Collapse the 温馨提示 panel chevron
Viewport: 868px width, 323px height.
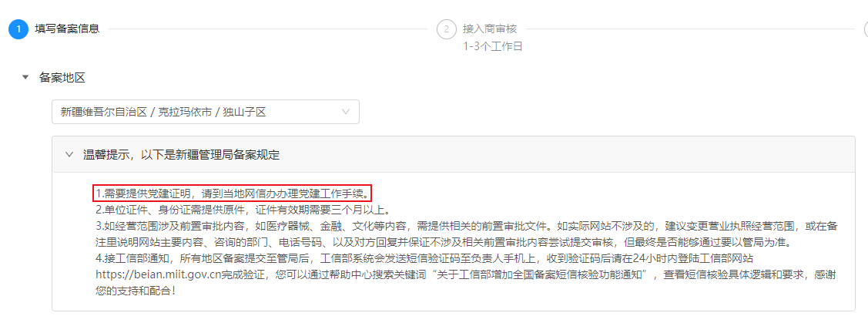click(x=69, y=155)
